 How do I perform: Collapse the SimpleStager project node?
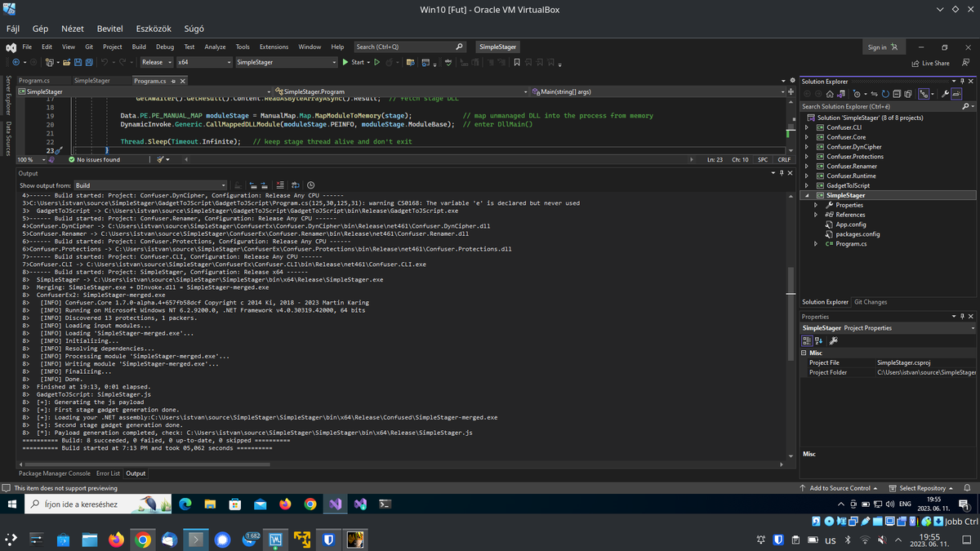808,195
